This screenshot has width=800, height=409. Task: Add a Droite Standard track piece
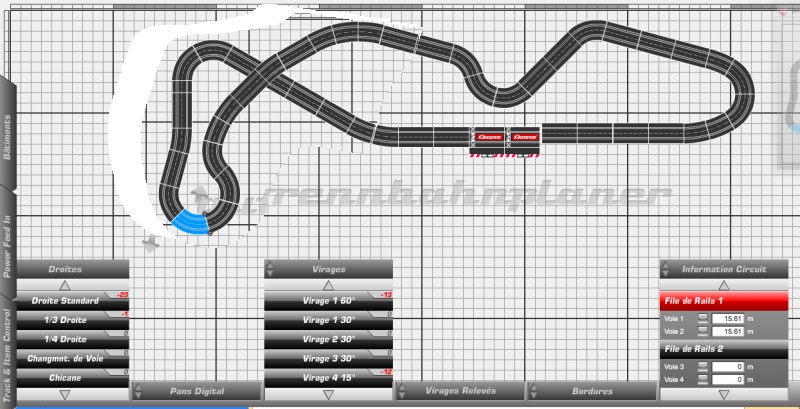66,301
